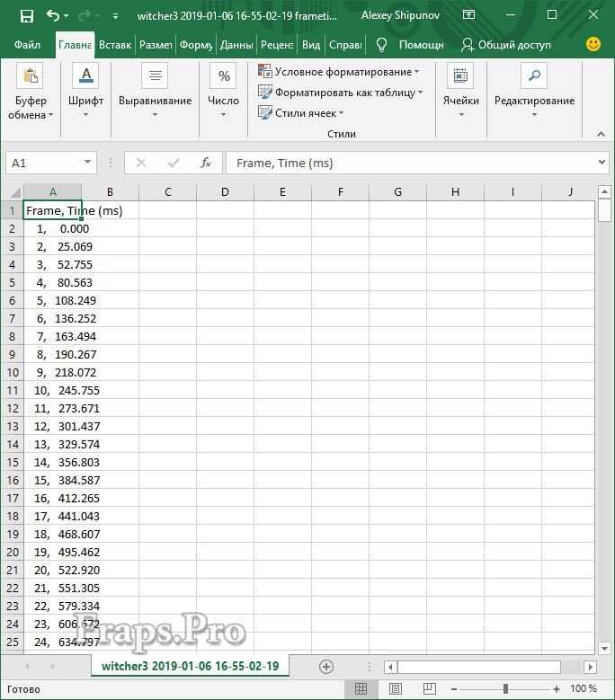Click the Name Box showing A1

click(43, 163)
